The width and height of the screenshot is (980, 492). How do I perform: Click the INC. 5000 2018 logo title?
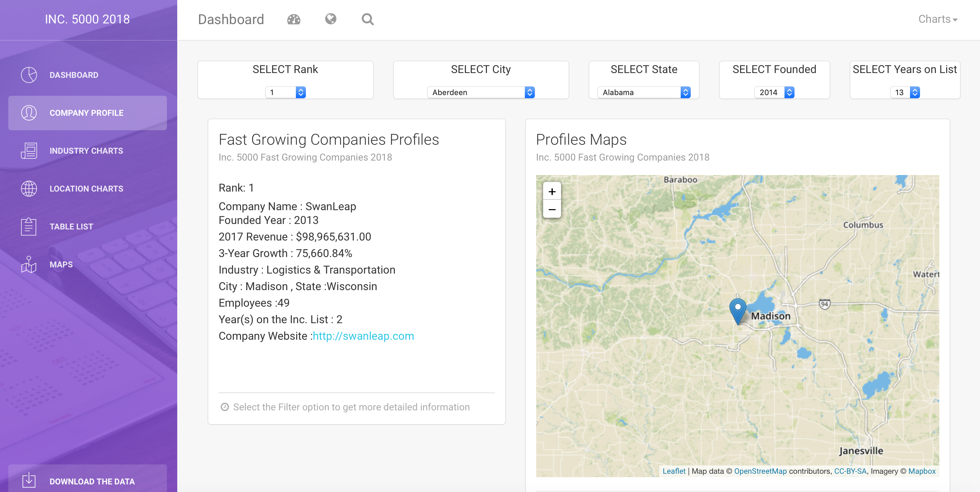88,19
